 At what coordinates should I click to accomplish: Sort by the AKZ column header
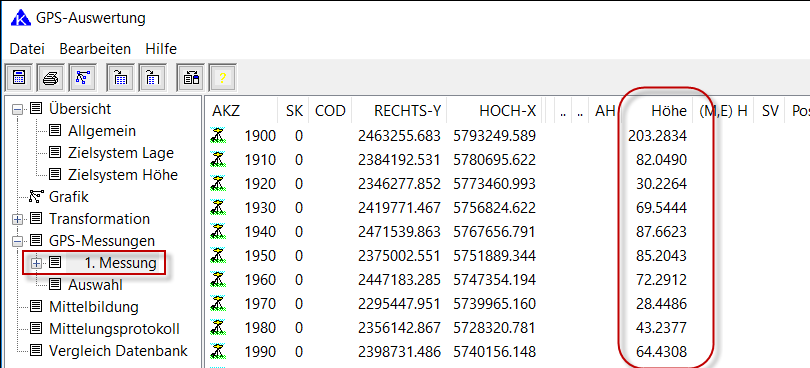[226, 111]
